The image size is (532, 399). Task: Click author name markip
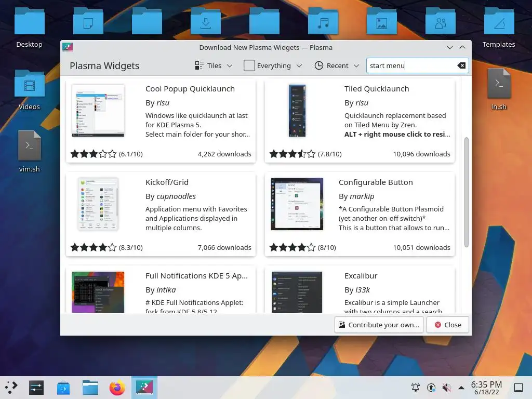tap(362, 196)
